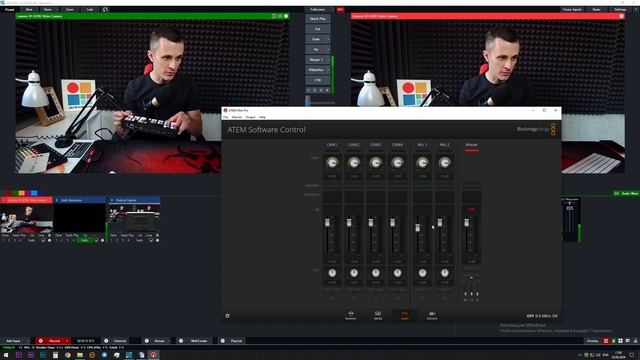
Task: Select the red category color swatch
Action: [x=8, y=193]
